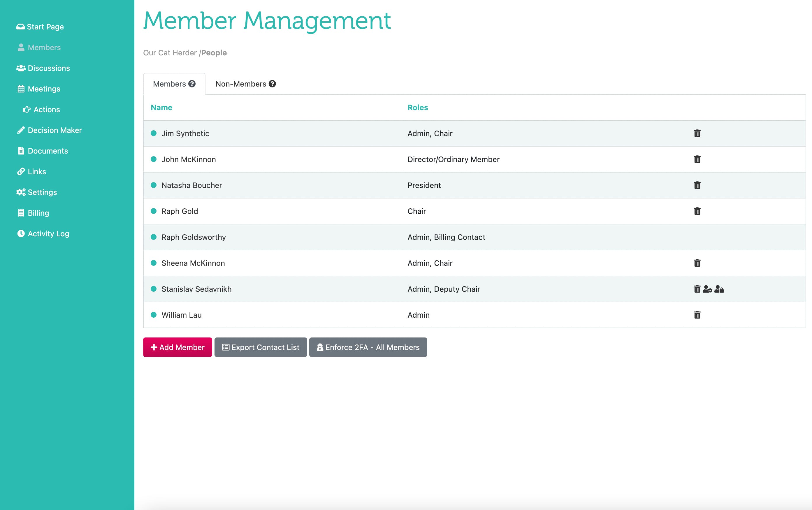The height and width of the screenshot is (510, 812).
Task: Click the Add Member button
Action: tap(177, 347)
